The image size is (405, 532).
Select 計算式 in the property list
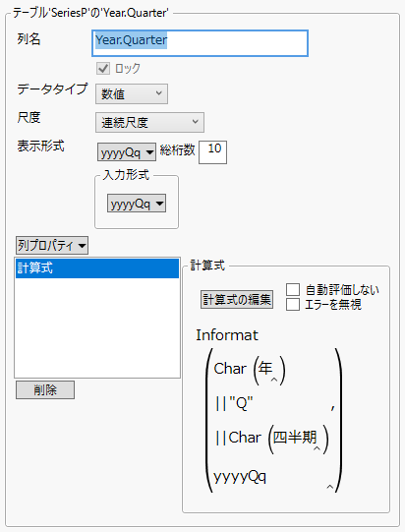tap(97, 268)
